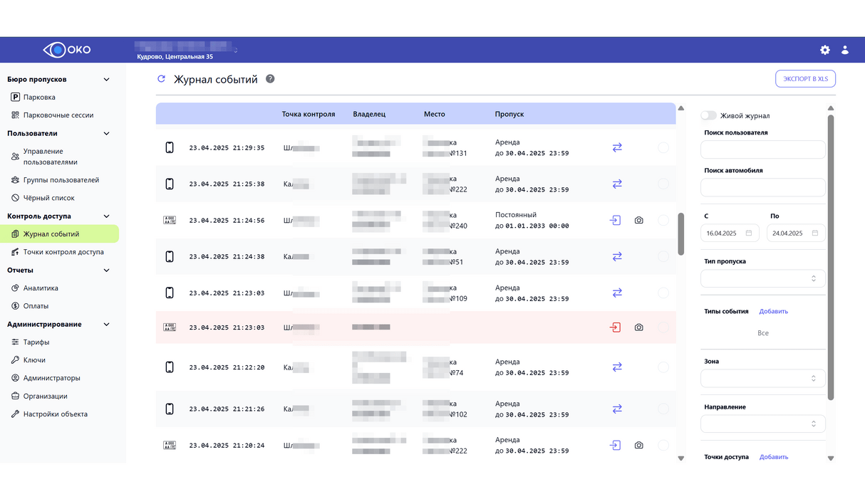Collapse Пользователи section
Viewport: 865px width, 504px height.
click(107, 133)
